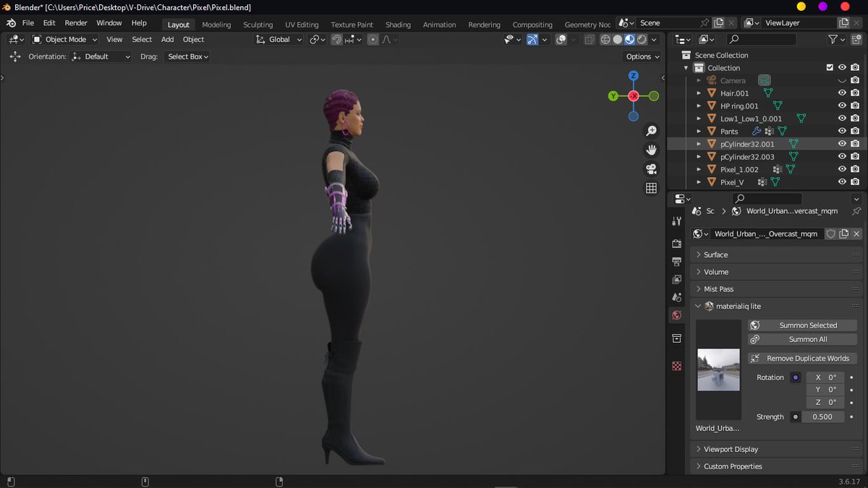Toggle snapping magnet icon
This screenshot has height=488, width=868.
337,40
